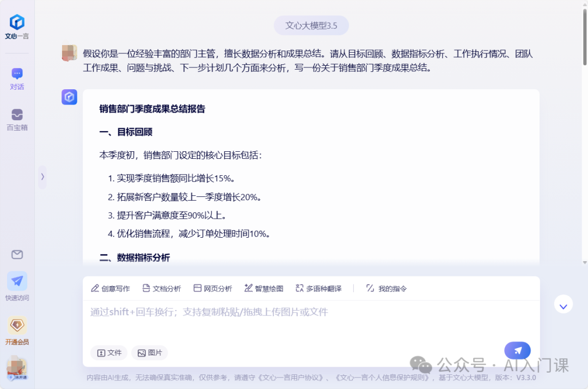Choose 智慧绘图 tool
The height and width of the screenshot is (389, 588).
click(264, 288)
